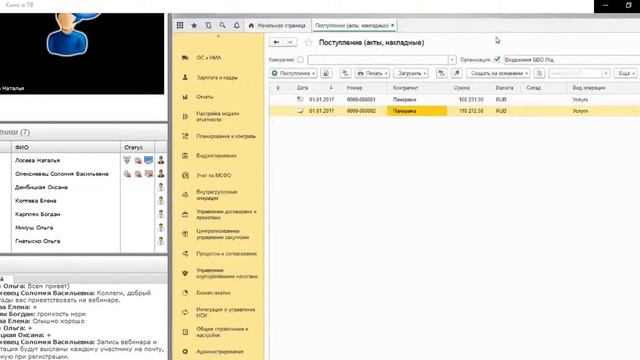Click the magnifier search icon in top bar
Screen dimensions: 640x360
222,25
